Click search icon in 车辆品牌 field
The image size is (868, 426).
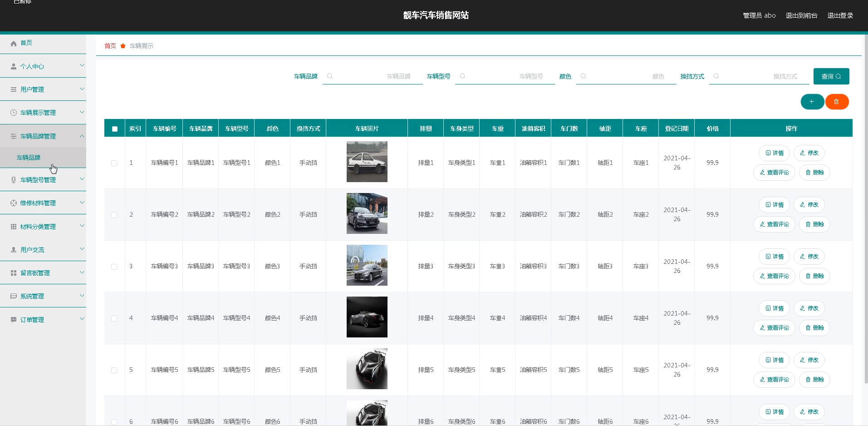click(x=330, y=76)
